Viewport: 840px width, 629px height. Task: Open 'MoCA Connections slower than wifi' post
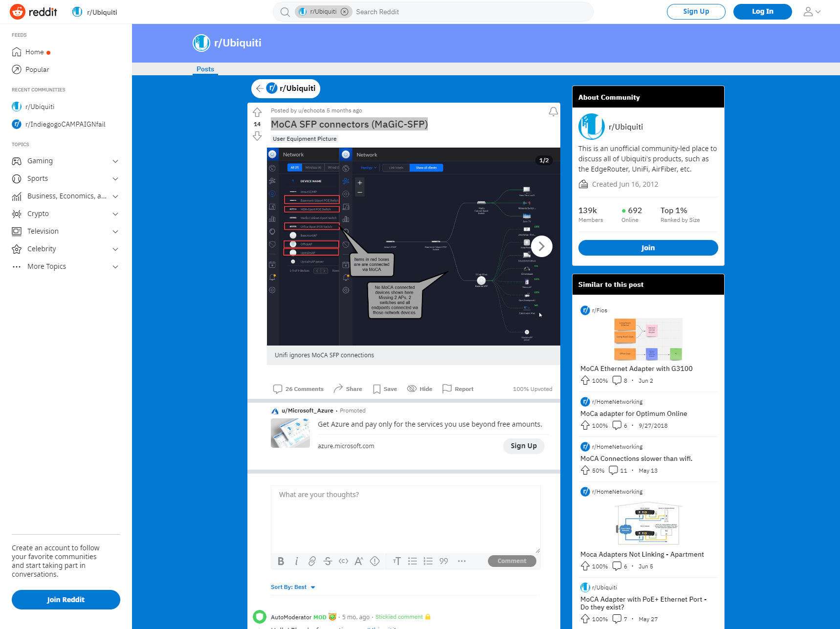[x=636, y=458]
